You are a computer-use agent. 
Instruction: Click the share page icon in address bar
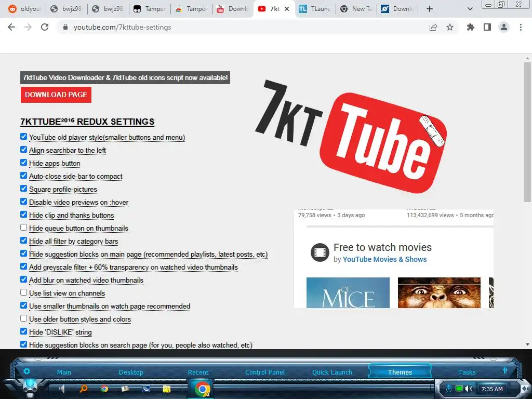pos(433,27)
